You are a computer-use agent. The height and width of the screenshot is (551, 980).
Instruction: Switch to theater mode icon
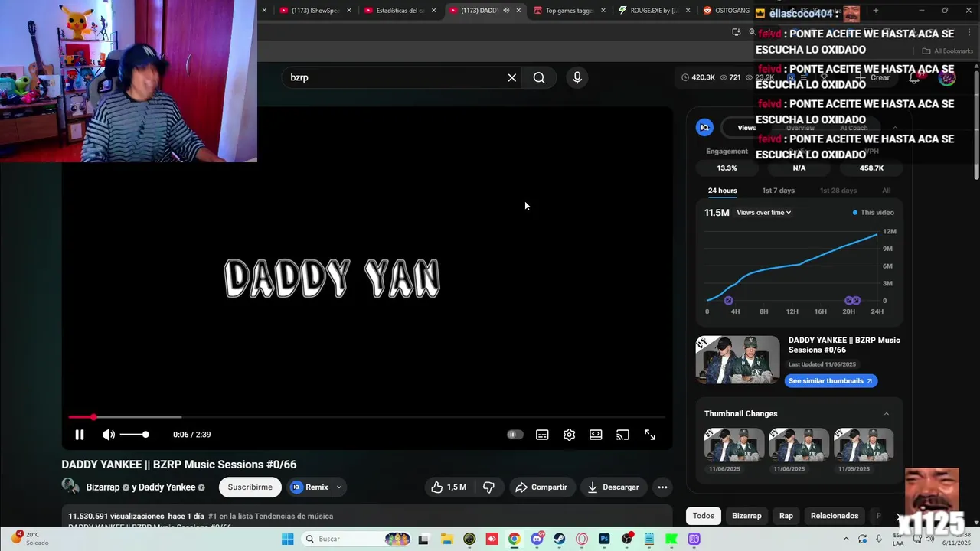coord(596,435)
